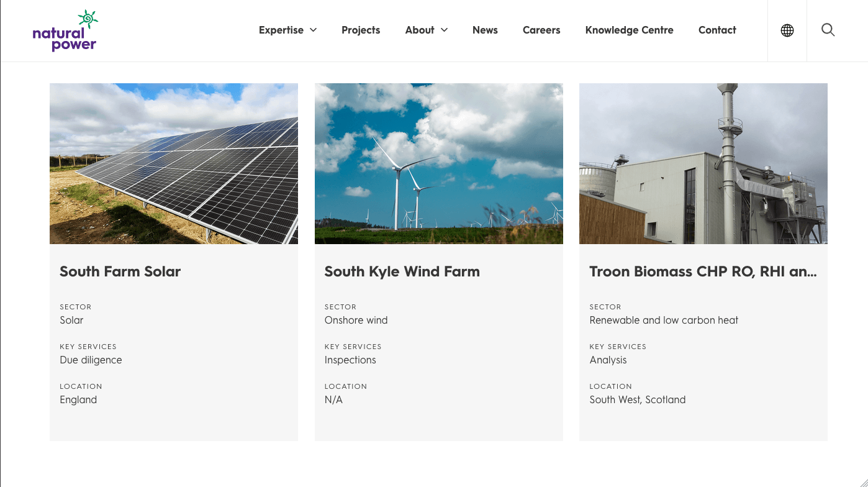This screenshot has height=487, width=868.
Task: Open the biomass plant project image
Action: pos(703,163)
